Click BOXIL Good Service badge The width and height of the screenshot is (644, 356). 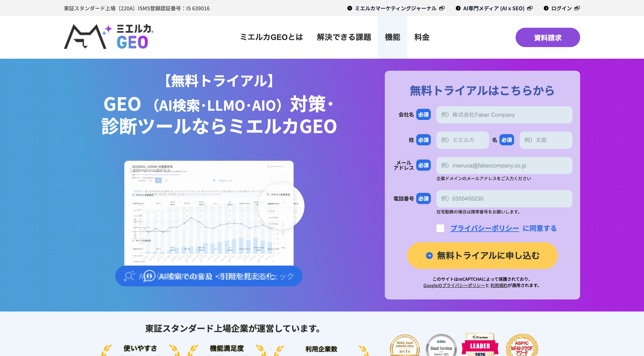441,345
